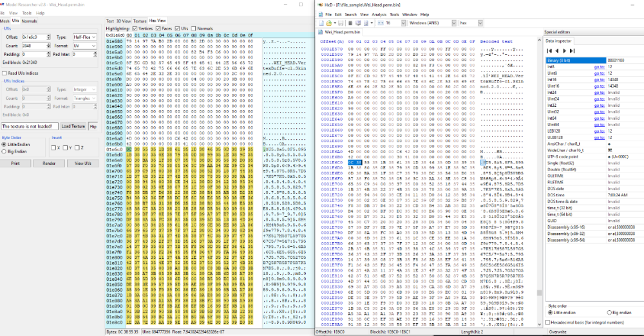644x336 pixels.
Task: Jump to first byte in Data inspector
Action: pos(549,50)
